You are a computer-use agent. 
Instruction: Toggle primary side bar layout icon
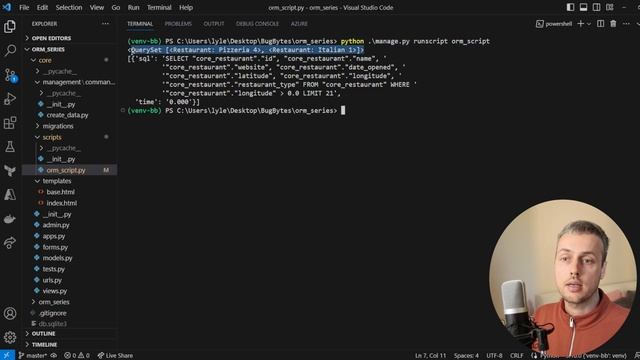570,7
